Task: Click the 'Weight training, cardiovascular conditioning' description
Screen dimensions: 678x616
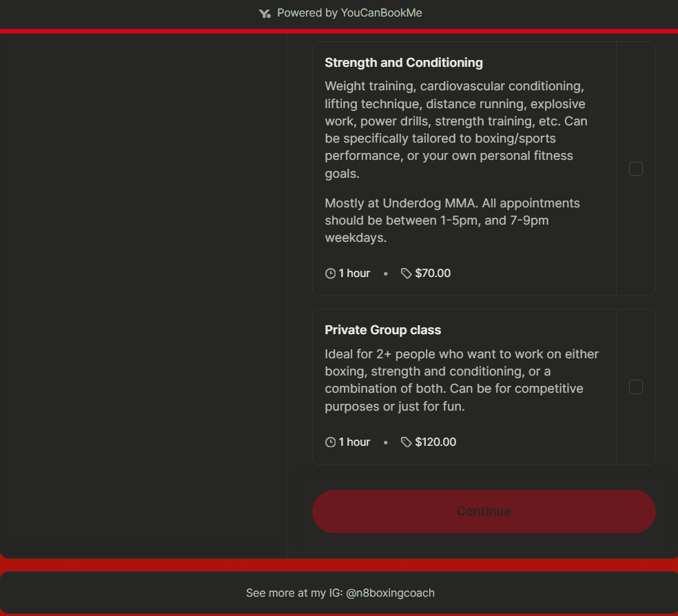Action: [x=456, y=130]
